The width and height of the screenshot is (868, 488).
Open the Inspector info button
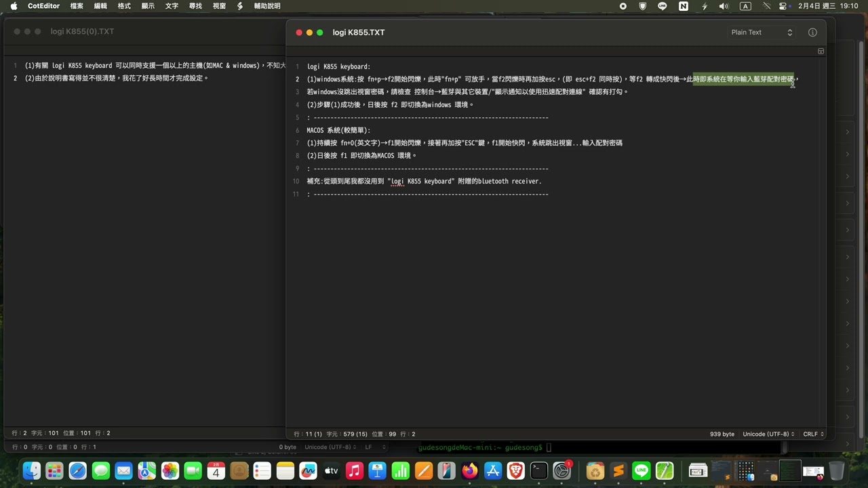[812, 33]
